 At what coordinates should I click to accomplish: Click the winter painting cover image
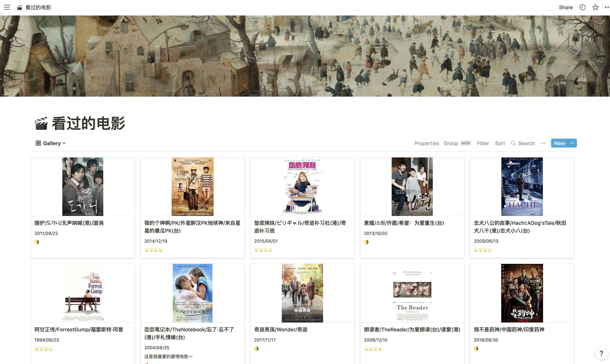click(x=305, y=56)
